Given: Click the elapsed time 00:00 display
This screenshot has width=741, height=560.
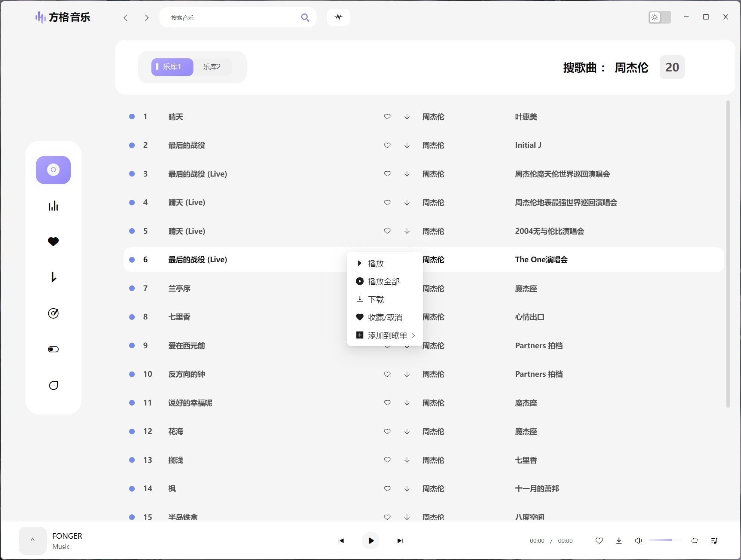Looking at the screenshot, I should click(537, 541).
